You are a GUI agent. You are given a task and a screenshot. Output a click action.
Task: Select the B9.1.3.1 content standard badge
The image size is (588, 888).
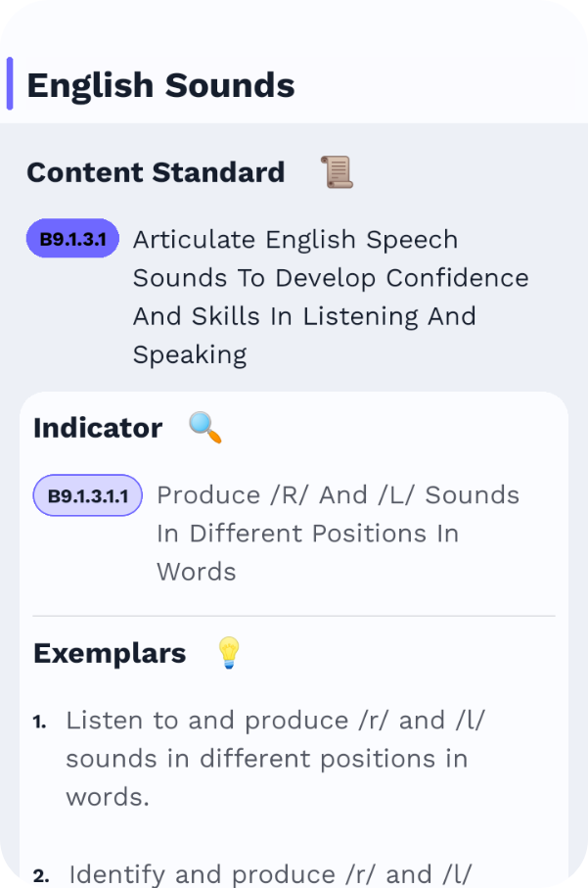click(x=72, y=239)
